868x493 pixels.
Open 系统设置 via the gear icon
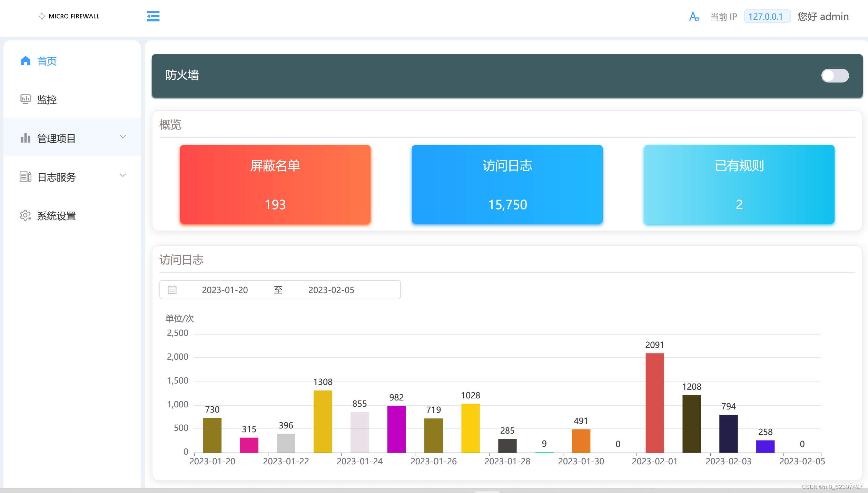click(26, 215)
